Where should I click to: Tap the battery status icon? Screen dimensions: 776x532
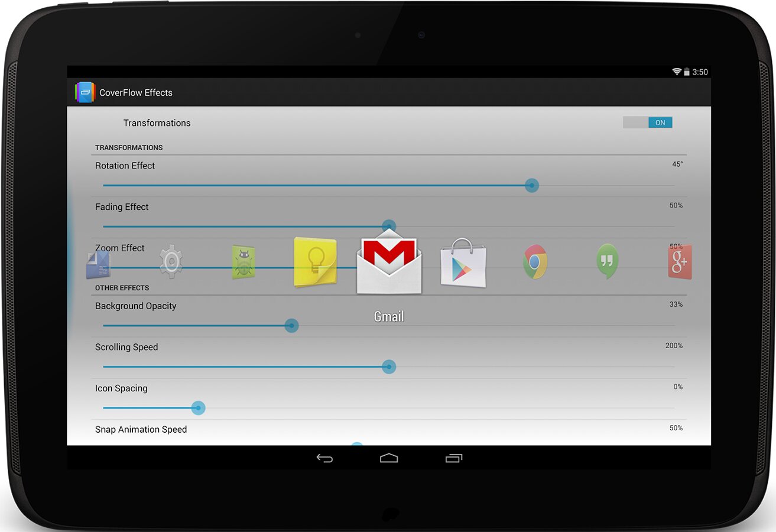pos(687,72)
